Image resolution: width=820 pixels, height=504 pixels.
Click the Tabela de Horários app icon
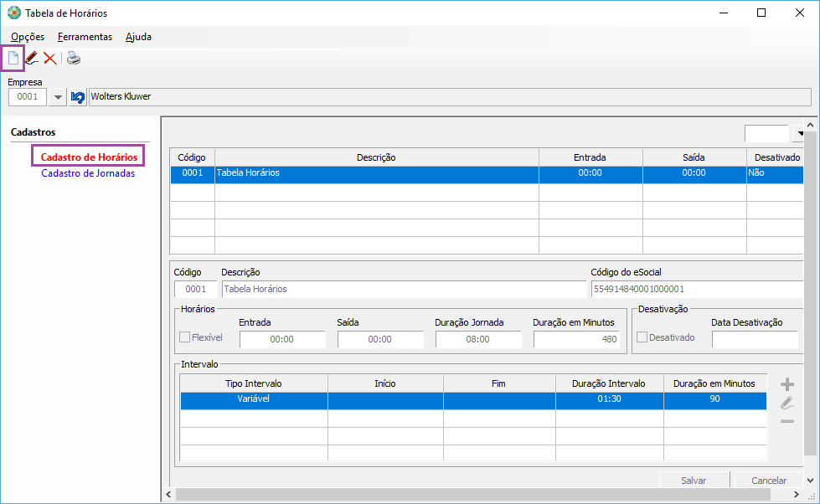(x=14, y=13)
